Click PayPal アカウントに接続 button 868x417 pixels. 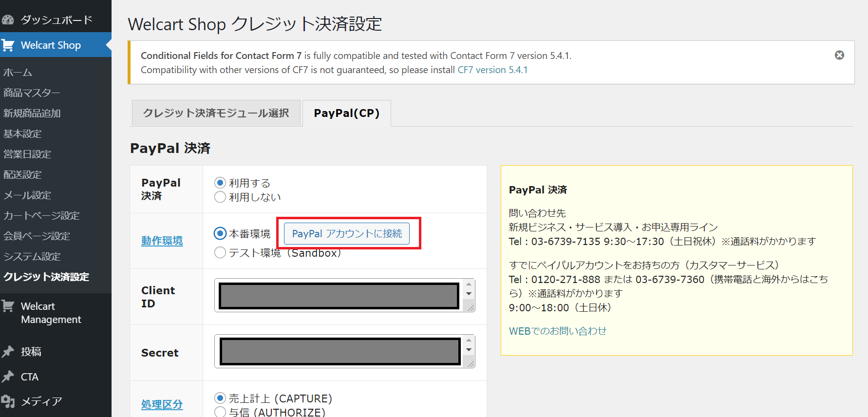pos(347,233)
